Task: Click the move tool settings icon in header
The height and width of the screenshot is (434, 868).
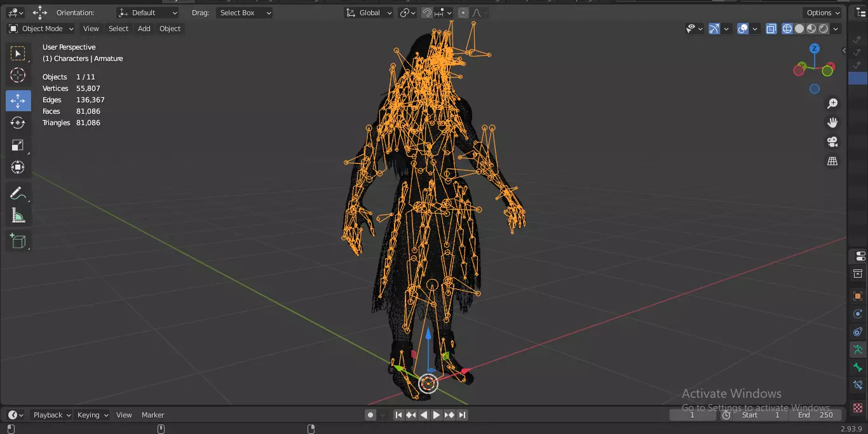Action: click(40, 13)
